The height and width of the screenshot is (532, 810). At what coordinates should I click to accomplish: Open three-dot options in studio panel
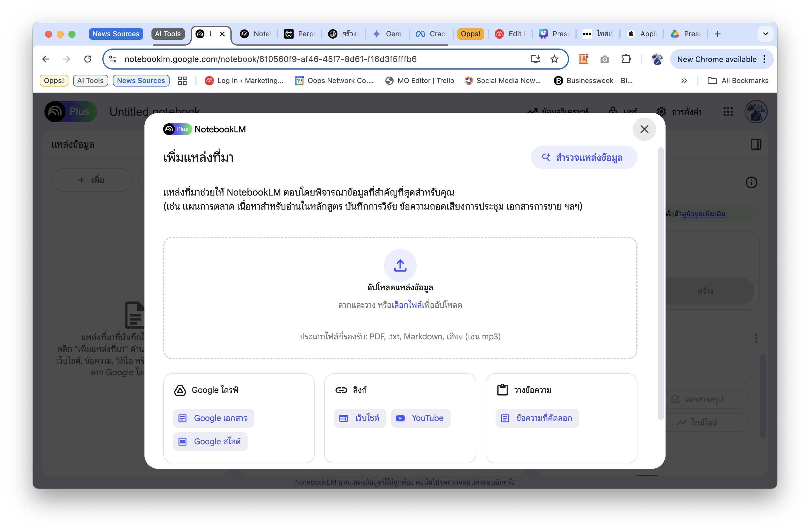756,338
